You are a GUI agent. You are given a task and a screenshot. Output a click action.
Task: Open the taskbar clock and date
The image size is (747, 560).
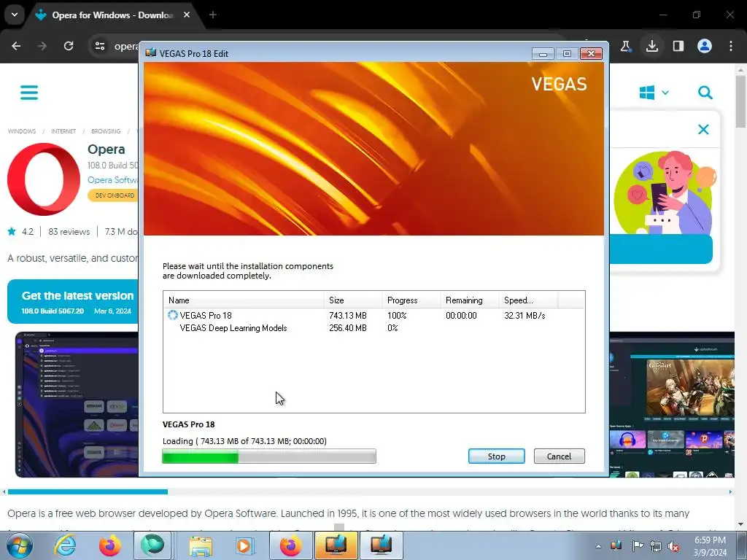tap(710, 546)
